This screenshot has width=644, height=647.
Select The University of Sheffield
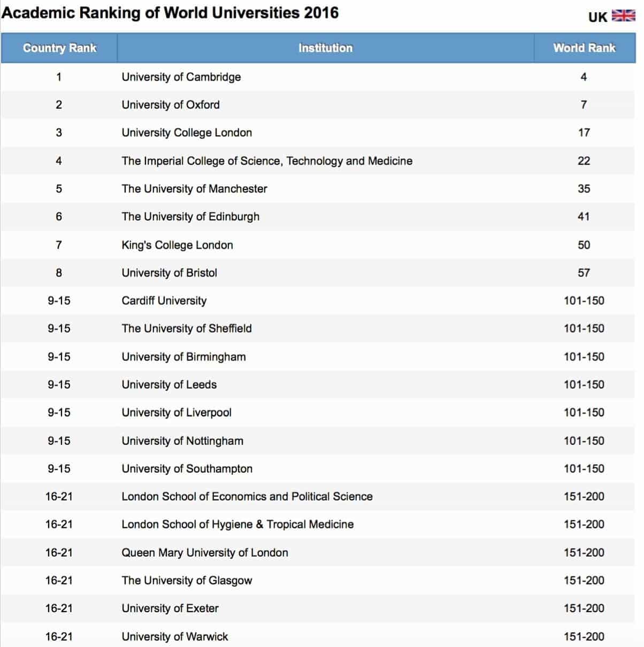click(187, 328)
